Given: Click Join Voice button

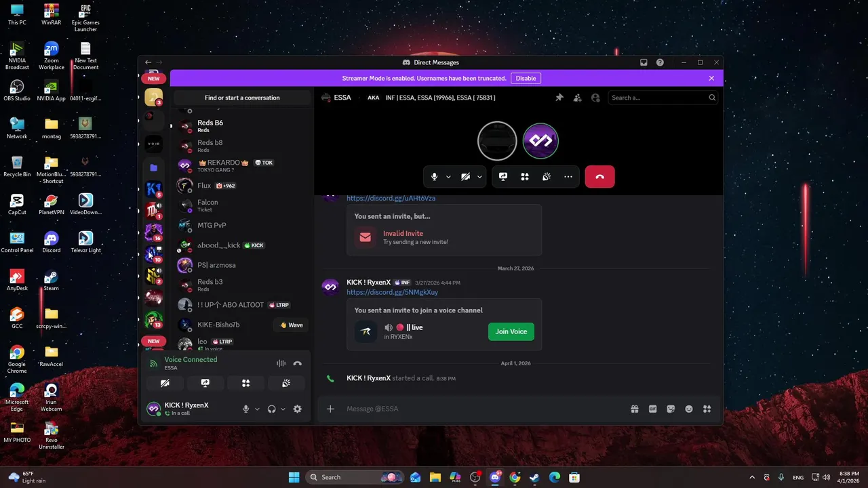Looking at the screenshot, I should [511, 331].
